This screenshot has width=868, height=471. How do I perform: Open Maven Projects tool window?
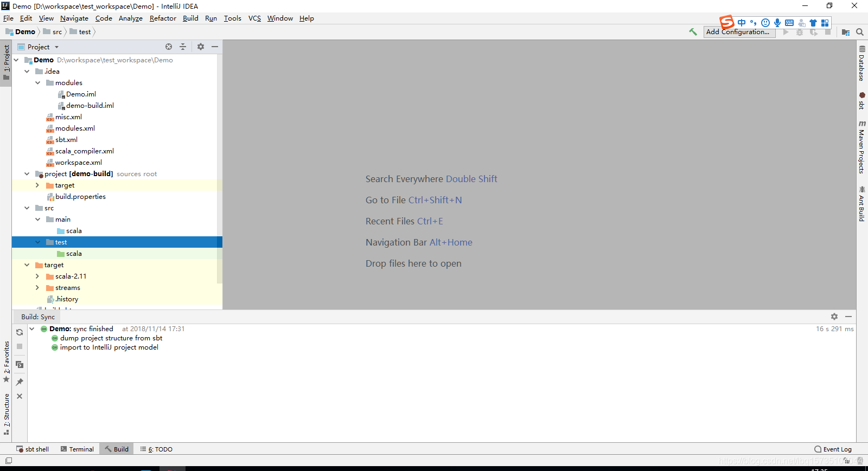click(x=862, y=147)
